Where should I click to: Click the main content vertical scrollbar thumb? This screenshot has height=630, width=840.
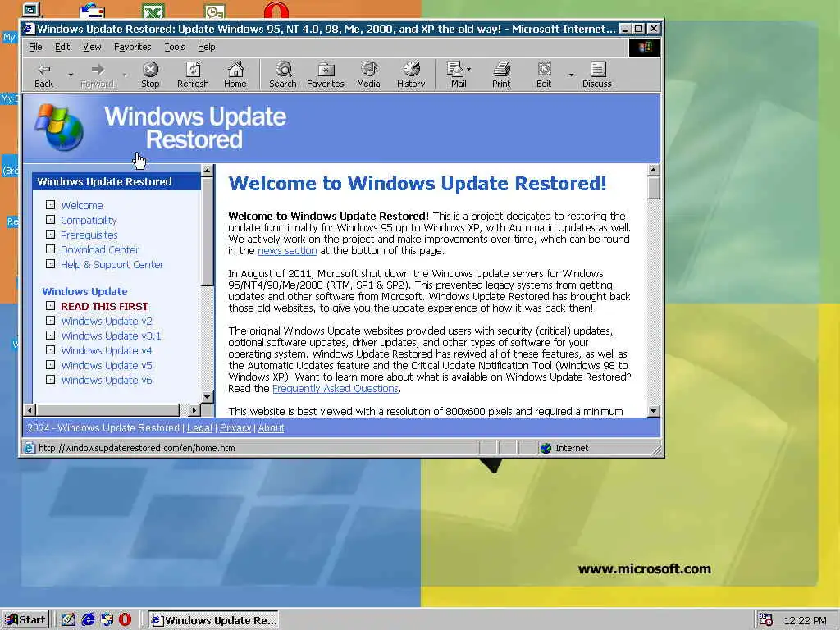pyautogui.click(x=653, y=188)
